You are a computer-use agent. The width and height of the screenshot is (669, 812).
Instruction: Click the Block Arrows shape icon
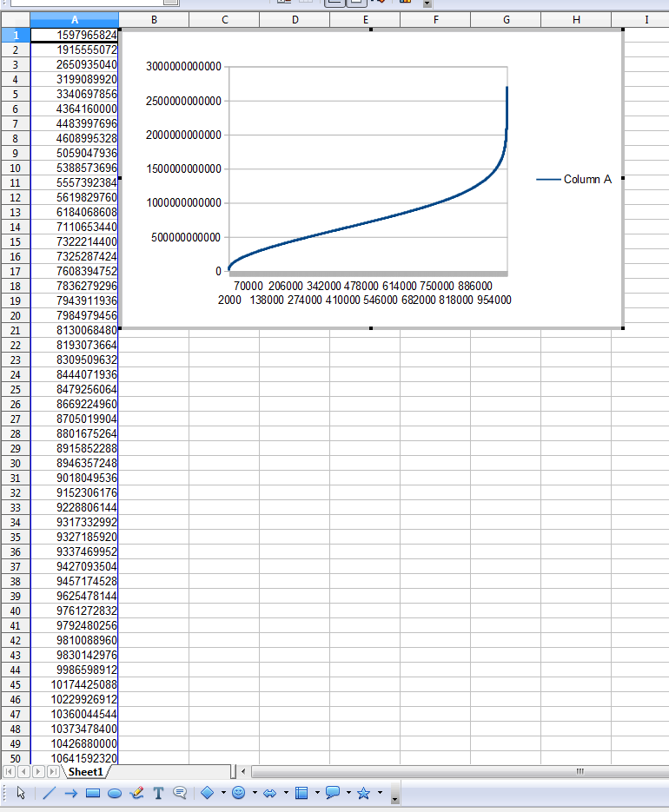coord(269,792)
